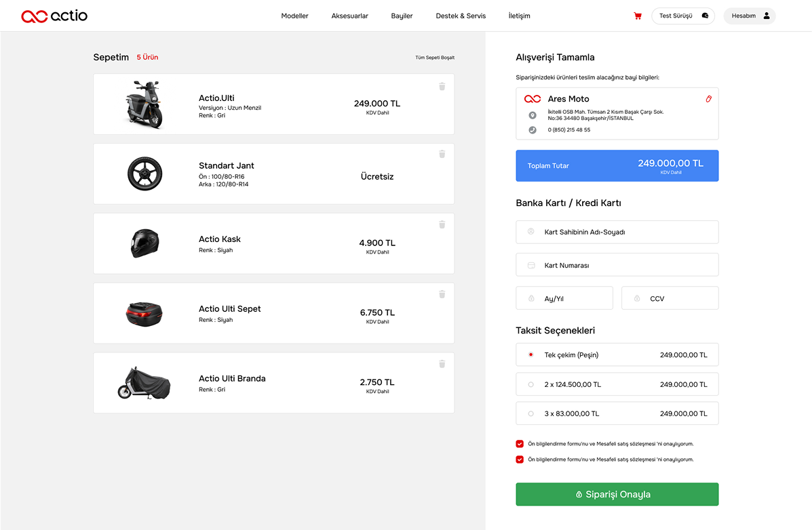This screenshot has height=530, width=812.
Task: Go to İletişim page
Action: point(520,16)
